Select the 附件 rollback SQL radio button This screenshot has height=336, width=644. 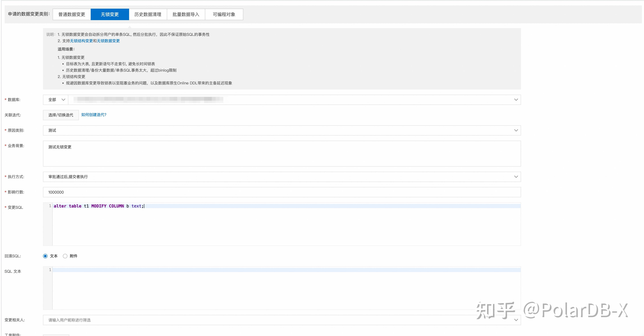pyautogui.click(x=65, y=256)
